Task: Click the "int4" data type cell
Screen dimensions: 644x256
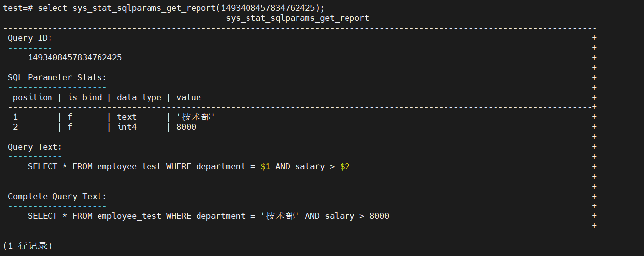Action: [127, 127]
